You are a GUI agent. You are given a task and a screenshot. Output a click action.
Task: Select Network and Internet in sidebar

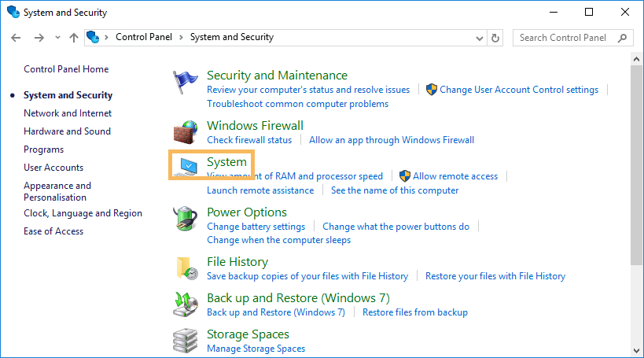(68, 113)
